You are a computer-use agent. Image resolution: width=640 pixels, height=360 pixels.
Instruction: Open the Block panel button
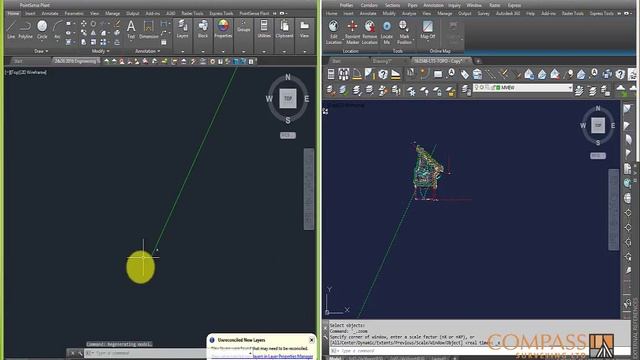click(203, 29)
